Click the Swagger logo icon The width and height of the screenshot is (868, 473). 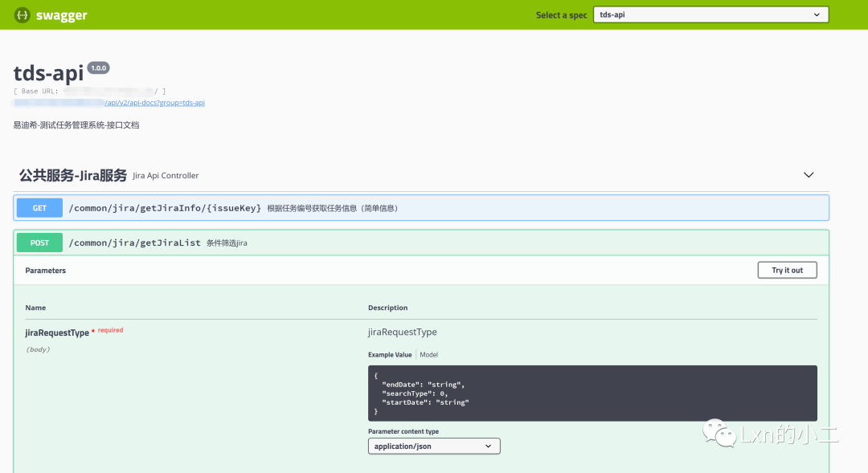pyautogui.click(x=23, y=15)
